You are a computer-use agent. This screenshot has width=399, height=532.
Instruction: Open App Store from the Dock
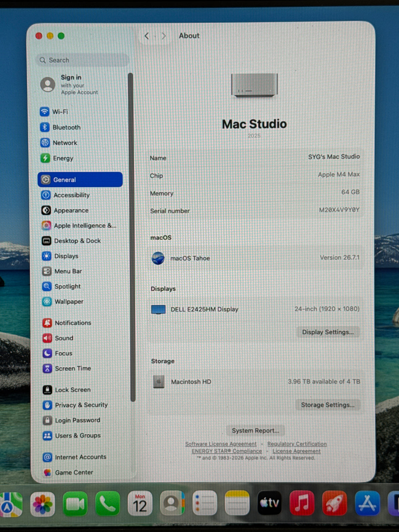(367, 503)
